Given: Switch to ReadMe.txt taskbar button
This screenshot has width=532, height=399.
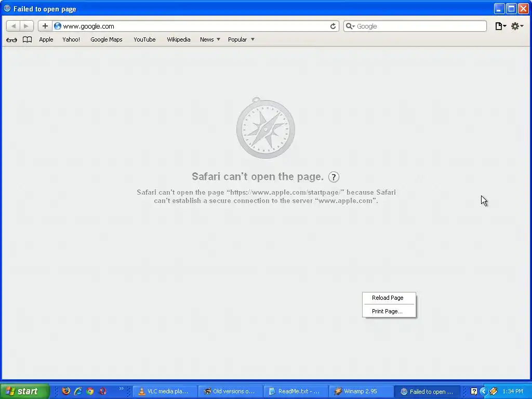Looking at the screenshot, I should (x=296, y=391).
